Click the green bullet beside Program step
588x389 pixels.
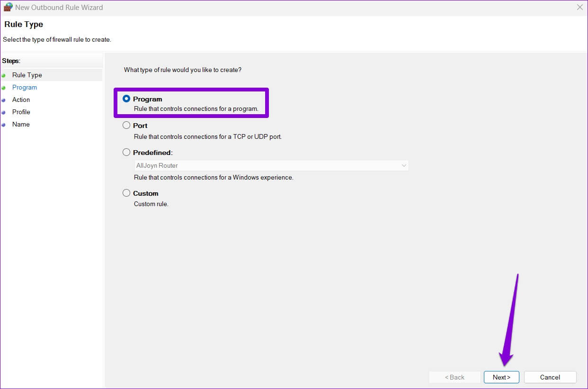(x=4, y=88)
